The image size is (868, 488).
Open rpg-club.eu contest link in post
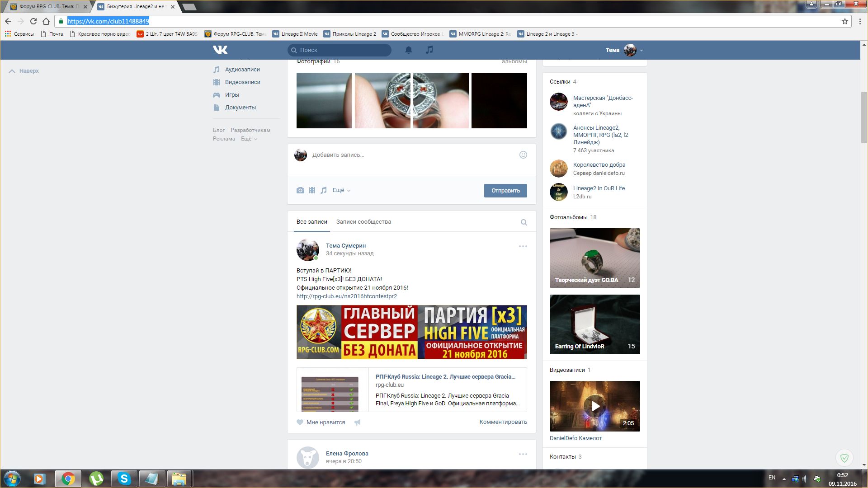(x=347, y=296)
